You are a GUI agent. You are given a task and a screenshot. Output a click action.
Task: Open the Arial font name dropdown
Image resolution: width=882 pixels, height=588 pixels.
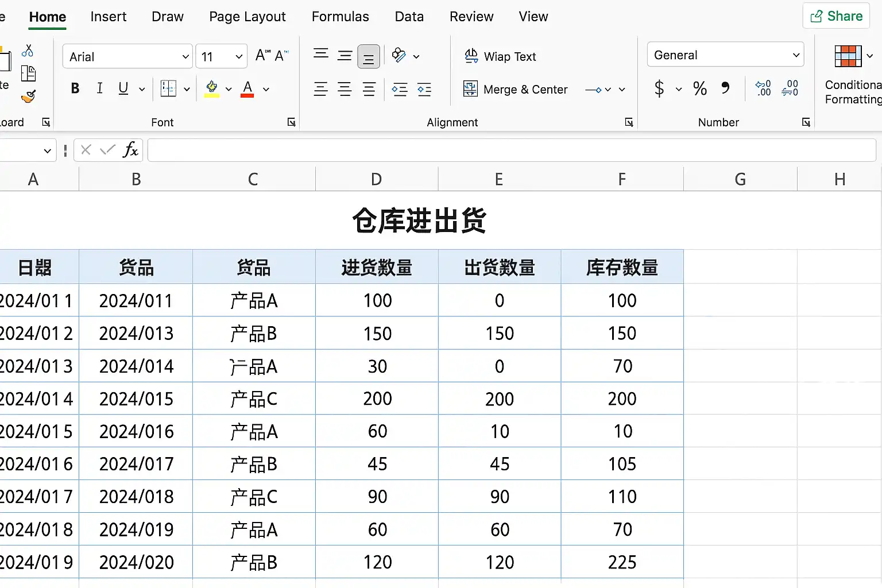[127, 56]
